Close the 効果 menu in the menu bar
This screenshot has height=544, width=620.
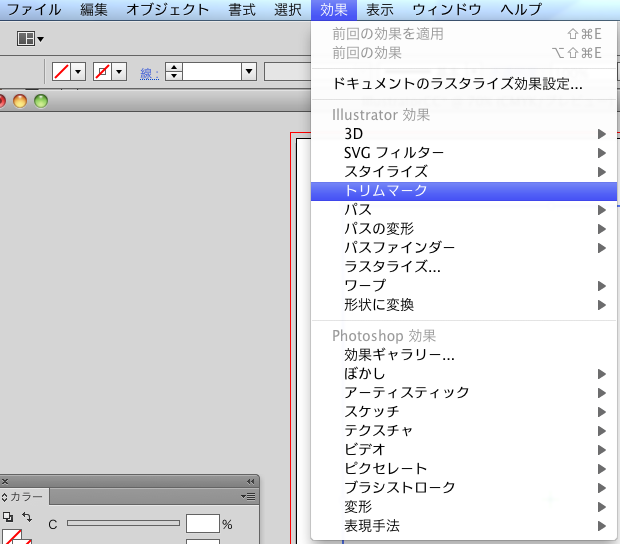[x=334, y=9]
